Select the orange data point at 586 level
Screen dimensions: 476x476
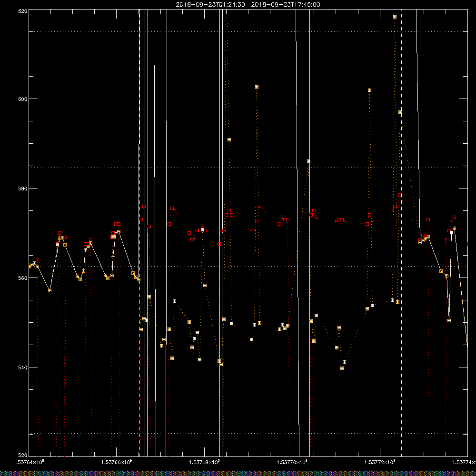(x=308, y=161)
